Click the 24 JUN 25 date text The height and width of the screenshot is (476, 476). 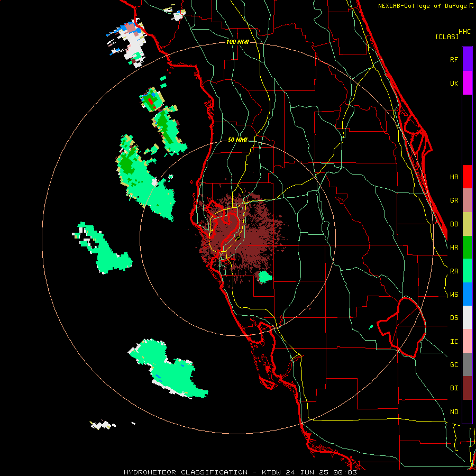307,472
